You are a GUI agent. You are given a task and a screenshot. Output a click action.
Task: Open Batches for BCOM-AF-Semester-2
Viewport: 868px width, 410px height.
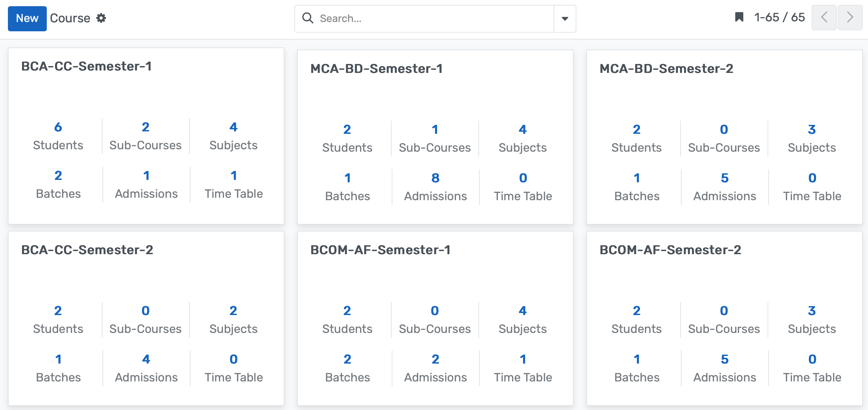point(636,368)
